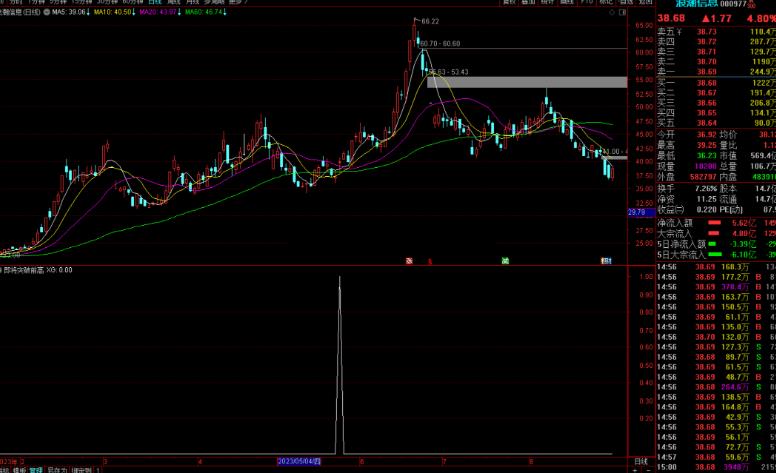Click the small arrow icon beside 卖五
Screen dimensions: 776x473
point(679,32)
